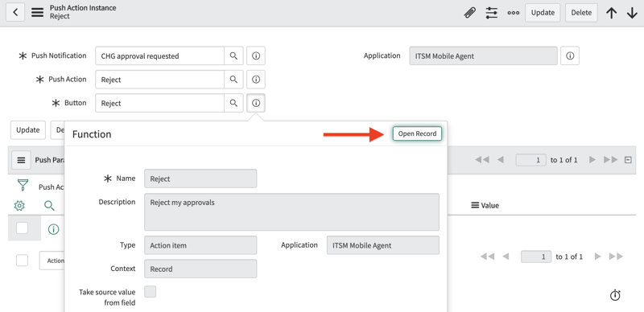
Task: Click the list search magnifier icon
Action: coord(49,206)
